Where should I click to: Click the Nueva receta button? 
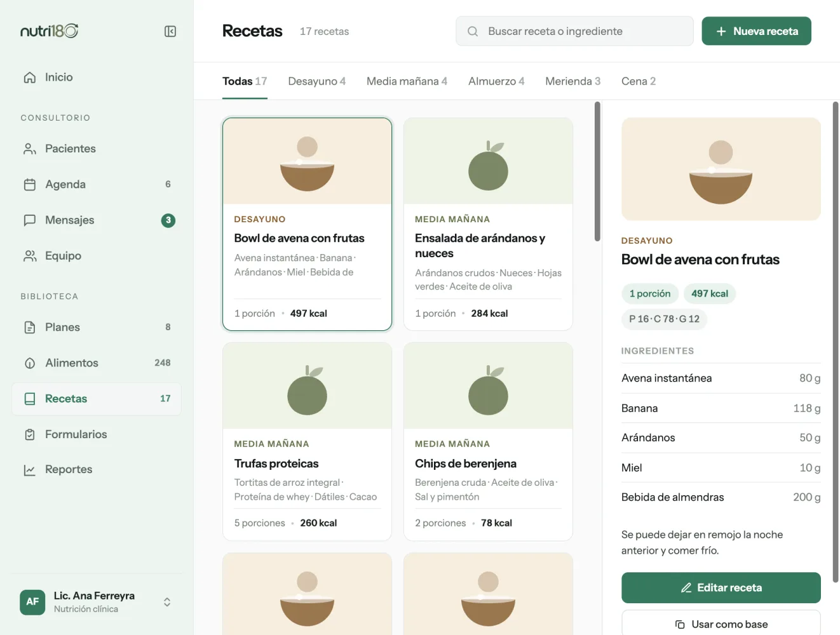pyautogui.click(x=756, y=31)
